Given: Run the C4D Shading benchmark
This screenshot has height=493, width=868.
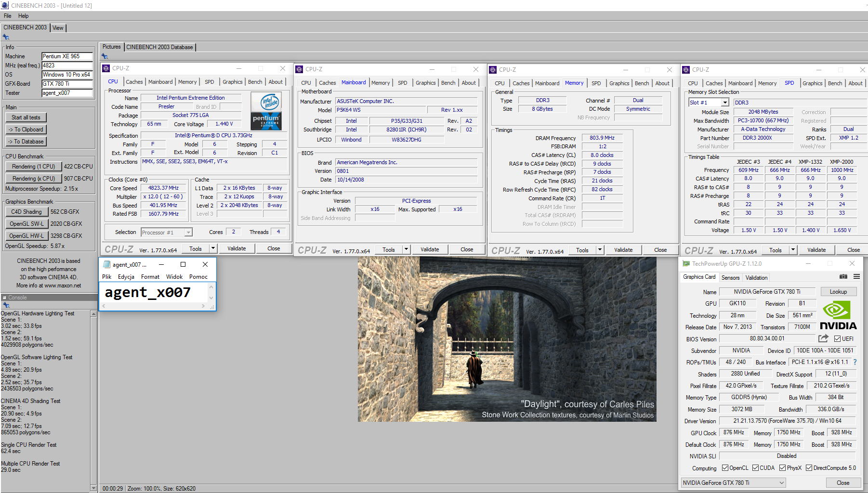Looking at the screenshot, I should (26, 212).
